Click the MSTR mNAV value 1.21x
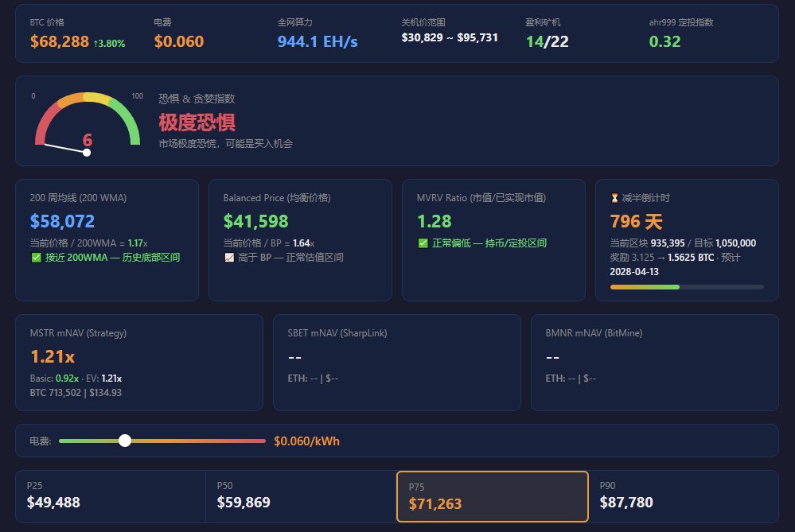795x532 pixels. point(53,357)
